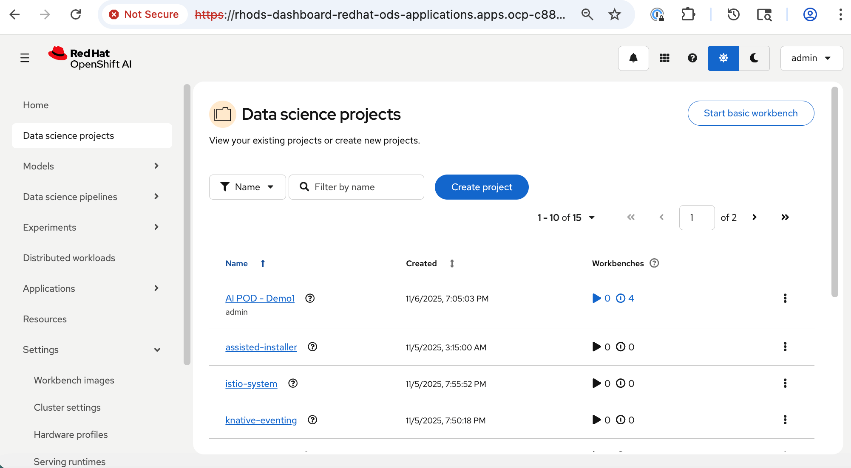Image resolution: width=851 pixels, height=468 pixels.
Task: Click the Filter by name search field
Action: (x=357, y=187)
